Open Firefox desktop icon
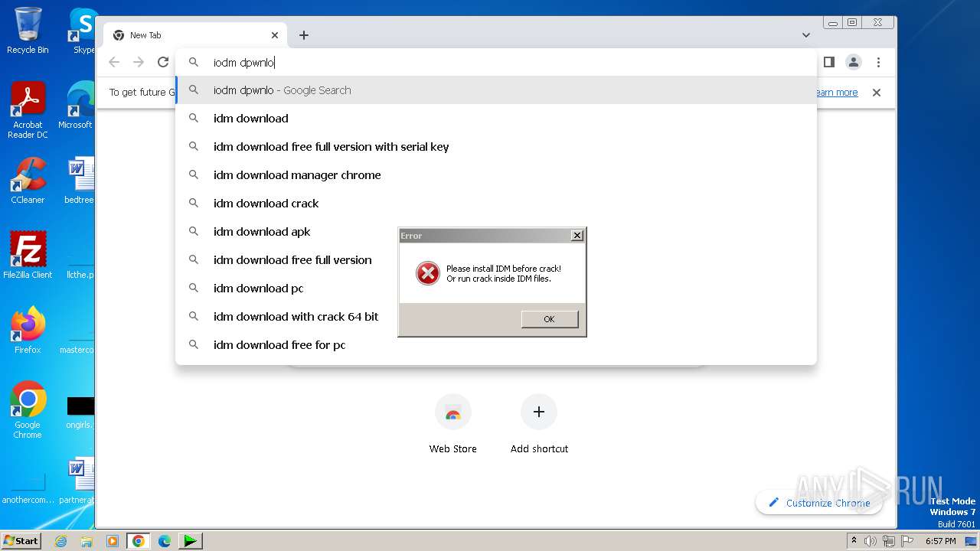The height and width of the screenshot is (551, 980). (28, 331)
